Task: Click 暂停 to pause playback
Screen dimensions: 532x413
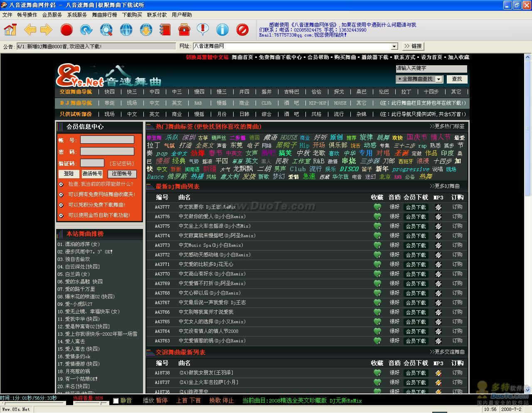Action: click(162, 401)
